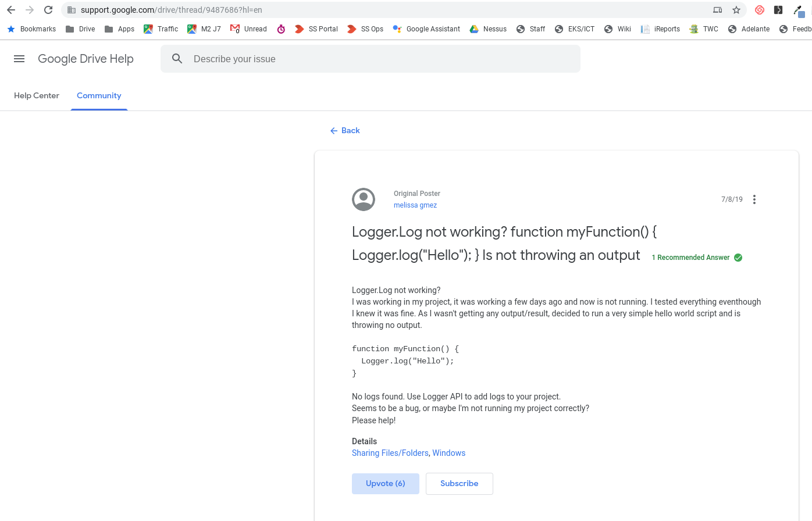Open the Google Drive Help navigation menu

[19, 58]
